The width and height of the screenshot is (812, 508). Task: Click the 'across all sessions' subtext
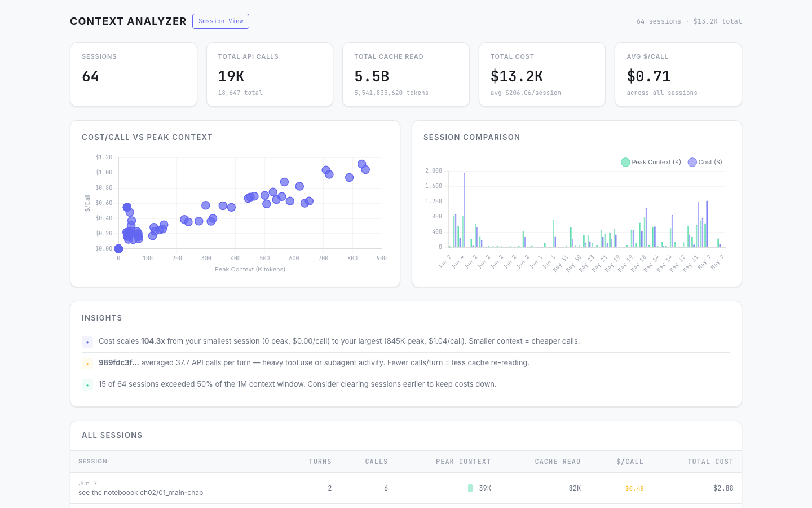[662, 93]
